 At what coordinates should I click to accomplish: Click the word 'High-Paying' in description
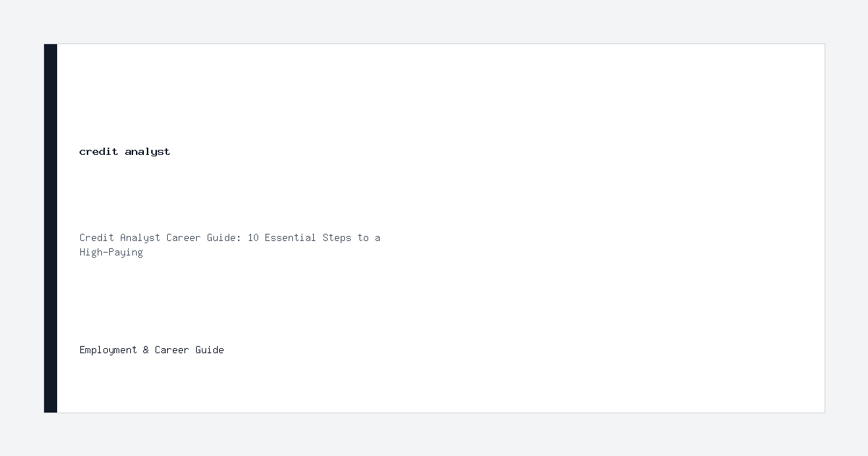(111, 252)
